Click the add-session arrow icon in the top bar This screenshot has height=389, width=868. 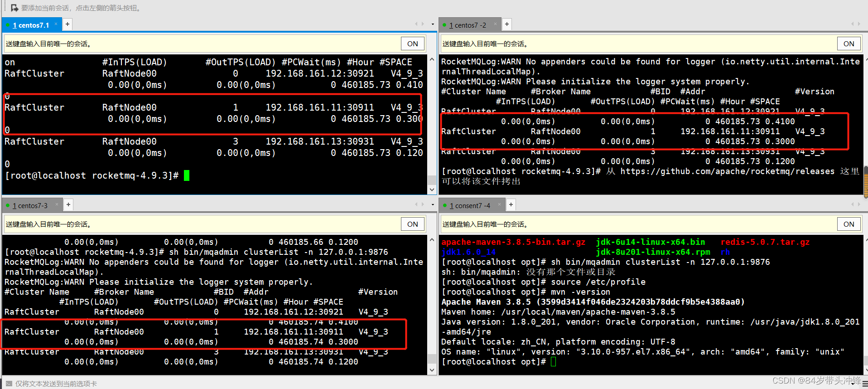14,8
